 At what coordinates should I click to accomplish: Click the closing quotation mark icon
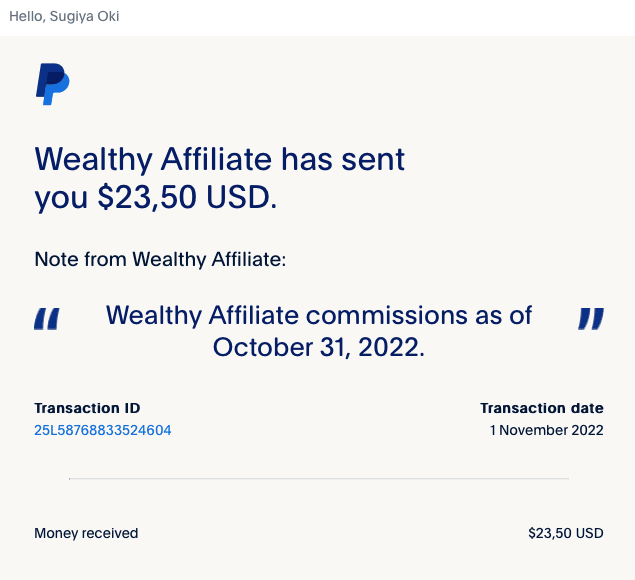591,319
